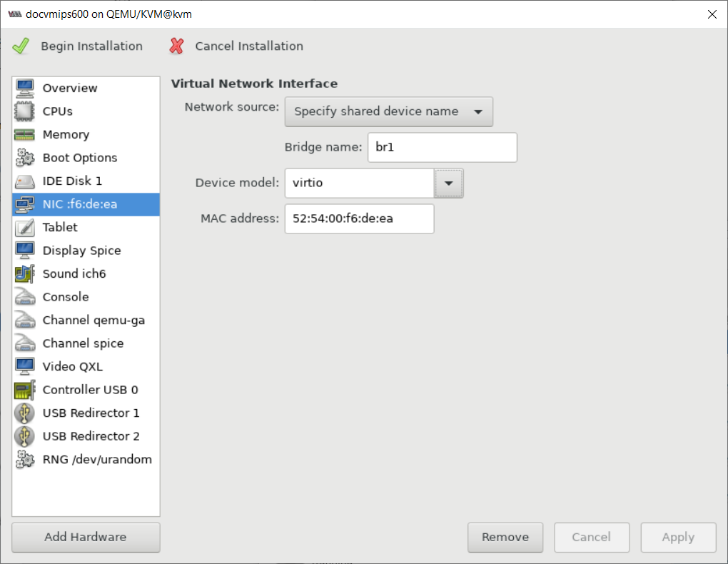Click the Console serial port icon
The height and width of the screenshot is (564, 728).
pos(24,297)
